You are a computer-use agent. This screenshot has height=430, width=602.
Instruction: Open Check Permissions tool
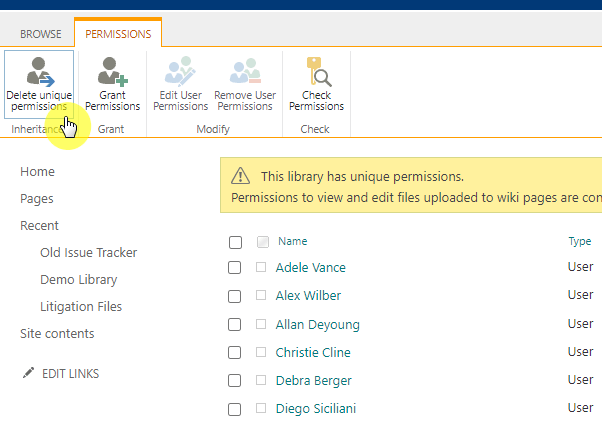click(316, 84)
